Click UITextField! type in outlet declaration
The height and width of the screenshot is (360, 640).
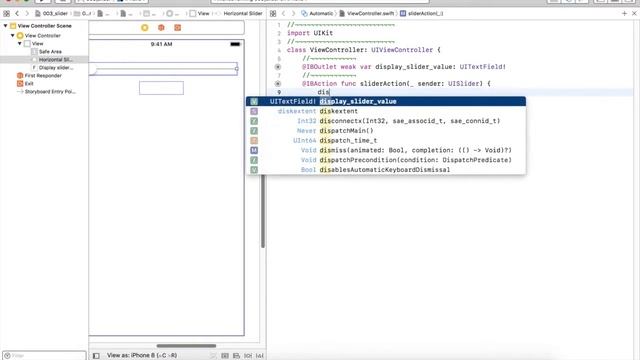pos(483,67)
